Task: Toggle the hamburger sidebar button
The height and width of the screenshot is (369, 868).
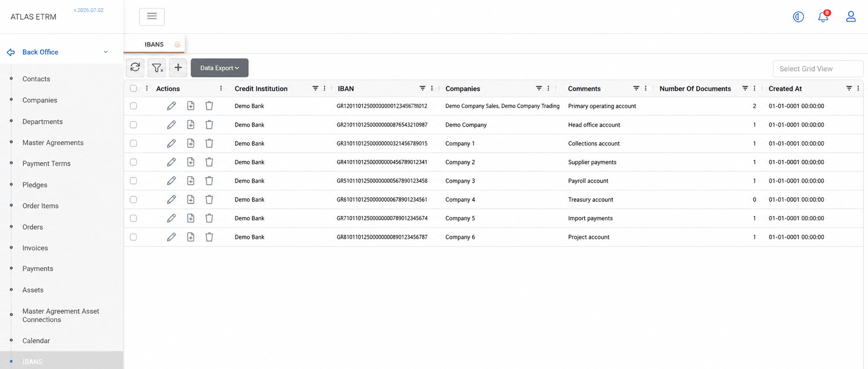Action: [152, 17]
